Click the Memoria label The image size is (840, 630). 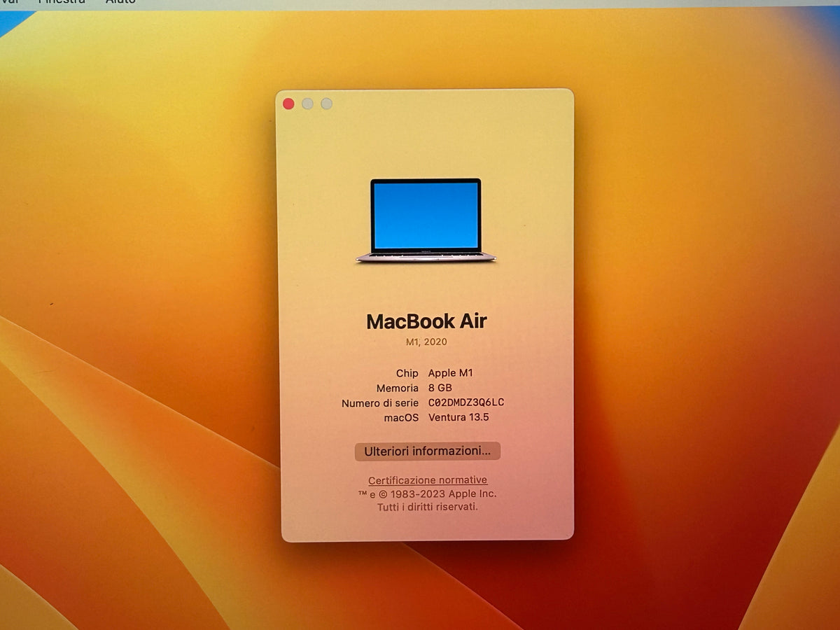(x=398, y=388)
